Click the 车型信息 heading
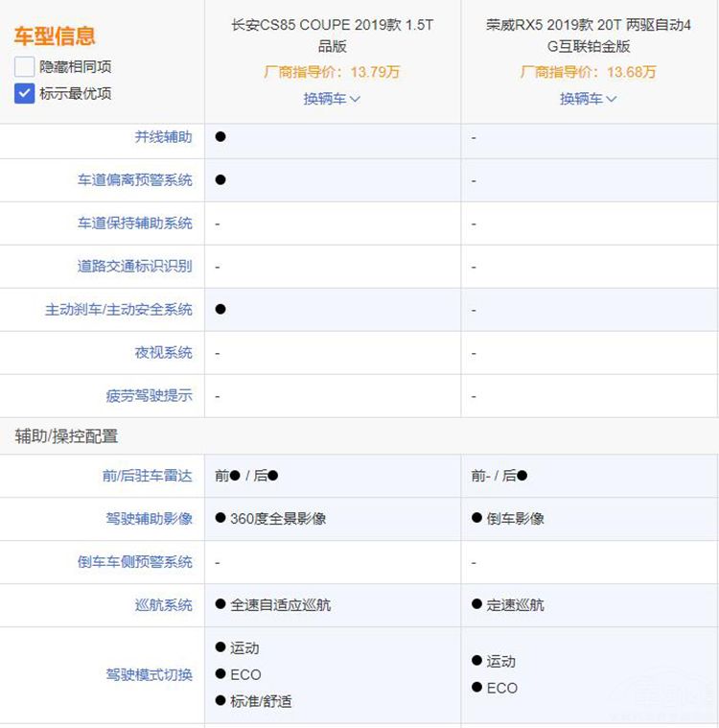Image resolution: width=719 pixels, height=728 pixels. click(x=55, y=37)
